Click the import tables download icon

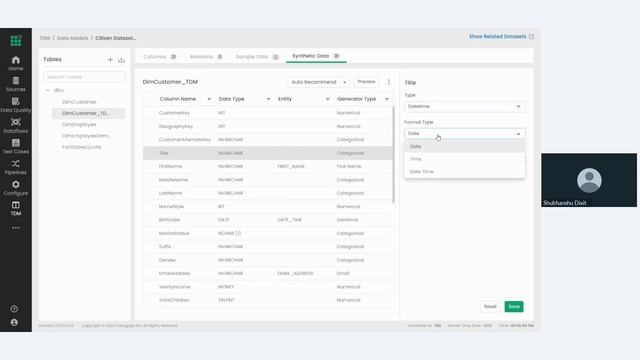coord(121,60)
